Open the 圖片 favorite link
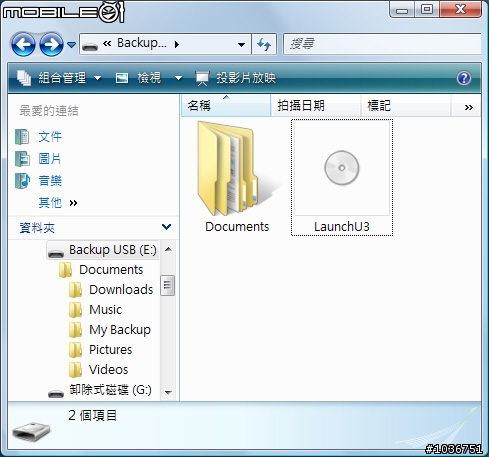Screen dimensions: 489x457 (x=50, y=159)
